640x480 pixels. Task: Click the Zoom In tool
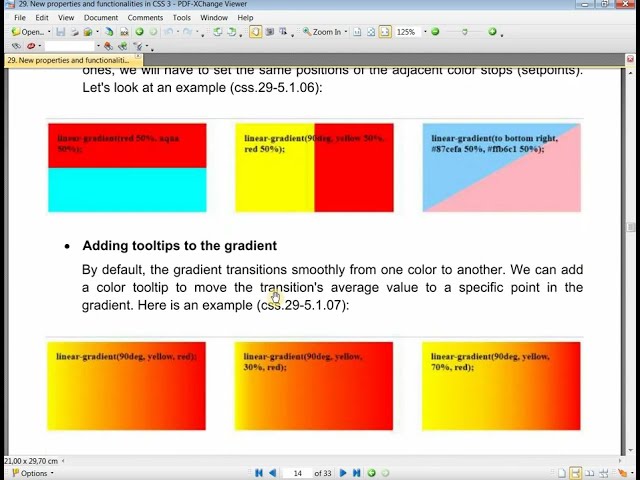(x=322, y=32)
